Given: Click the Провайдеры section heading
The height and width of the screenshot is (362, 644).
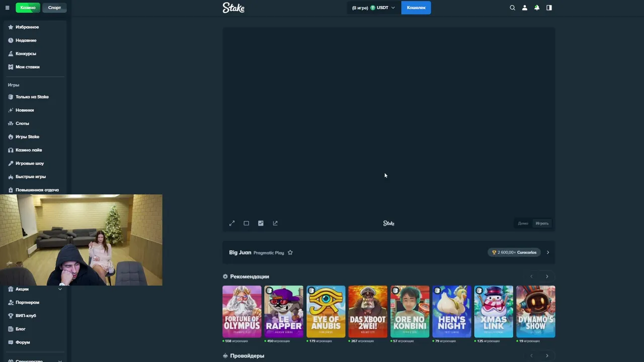Looking at the screenshot, I should pyautogui.click(x=247, y=356).
